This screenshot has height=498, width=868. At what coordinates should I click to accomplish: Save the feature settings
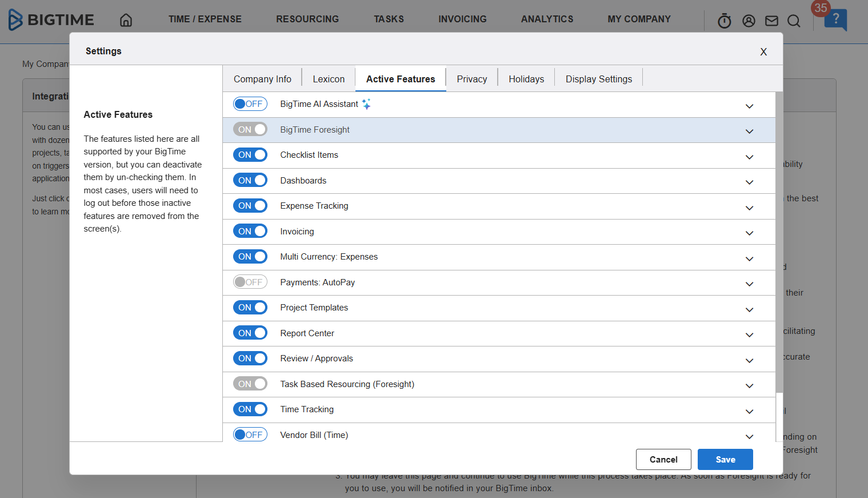click(725, 459)
